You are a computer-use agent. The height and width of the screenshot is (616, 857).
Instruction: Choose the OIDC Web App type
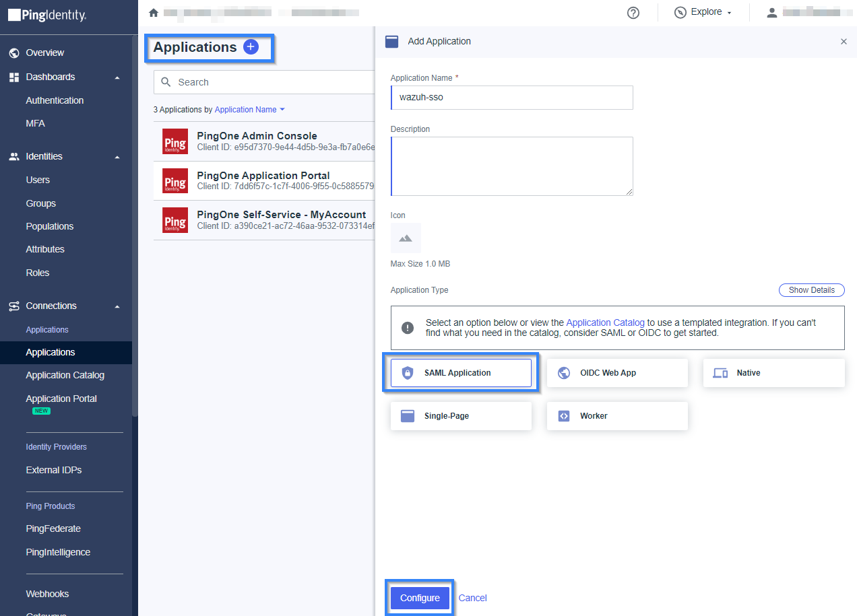[617, 373]
